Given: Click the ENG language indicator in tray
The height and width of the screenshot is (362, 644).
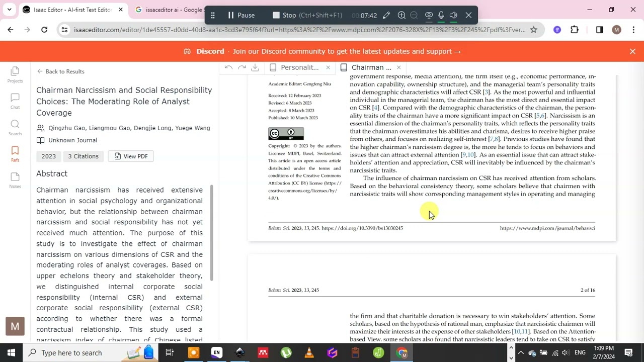Looking at the screenshot, I should [580, 353].
